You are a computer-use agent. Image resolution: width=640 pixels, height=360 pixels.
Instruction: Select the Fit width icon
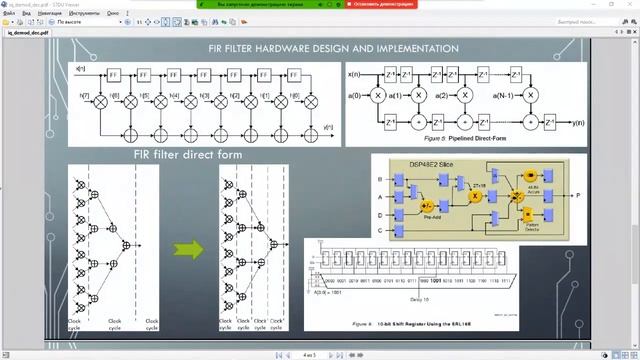pos(156,22)
